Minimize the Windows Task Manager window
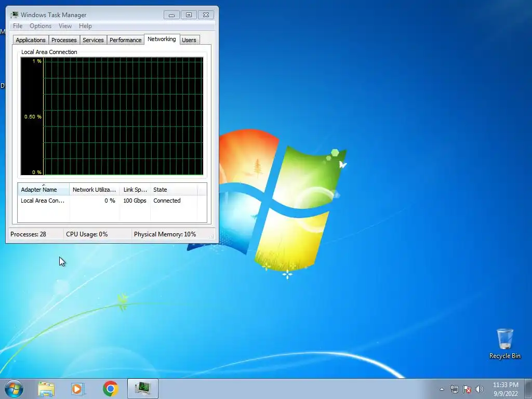The height and width of the screenshot is (399, 532). point(171,15)
